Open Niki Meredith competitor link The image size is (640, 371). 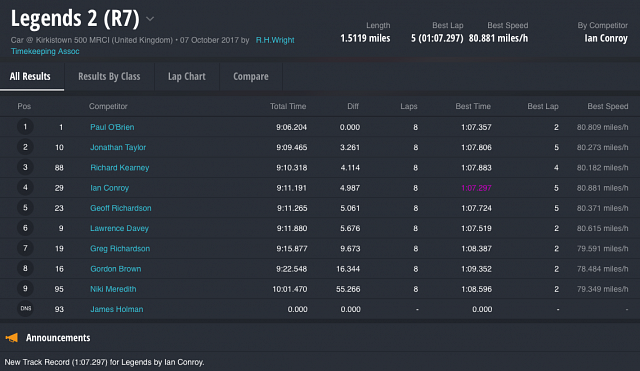pyautogui.click(x=113, y=289)
